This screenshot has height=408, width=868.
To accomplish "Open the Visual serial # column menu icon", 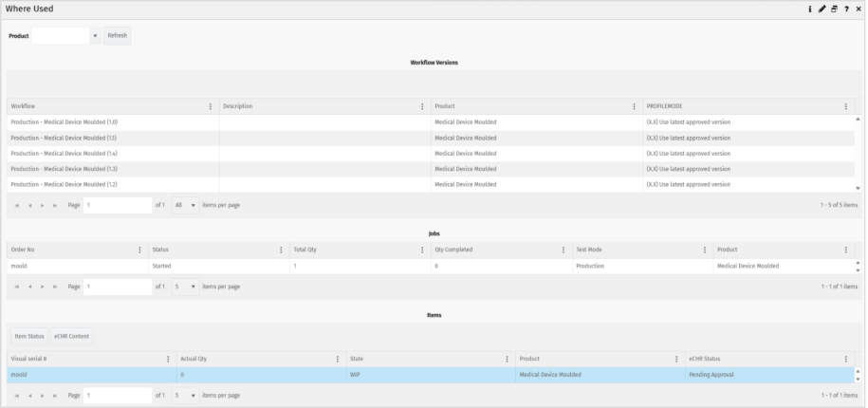I will [168, 360].
